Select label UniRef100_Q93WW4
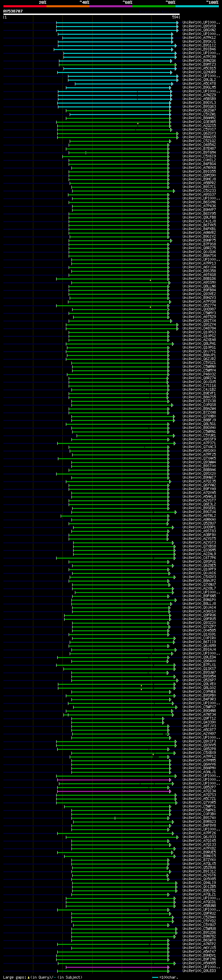This screenshot has height=980, width=222. (x=199, y=462)
